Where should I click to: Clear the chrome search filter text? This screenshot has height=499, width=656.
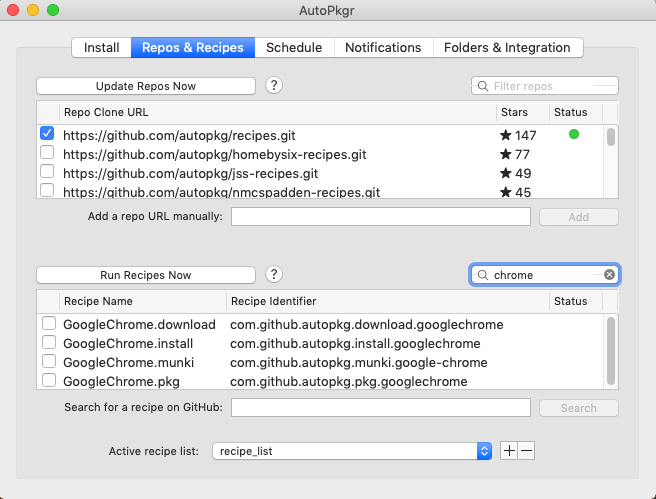(x=609, y=275)
